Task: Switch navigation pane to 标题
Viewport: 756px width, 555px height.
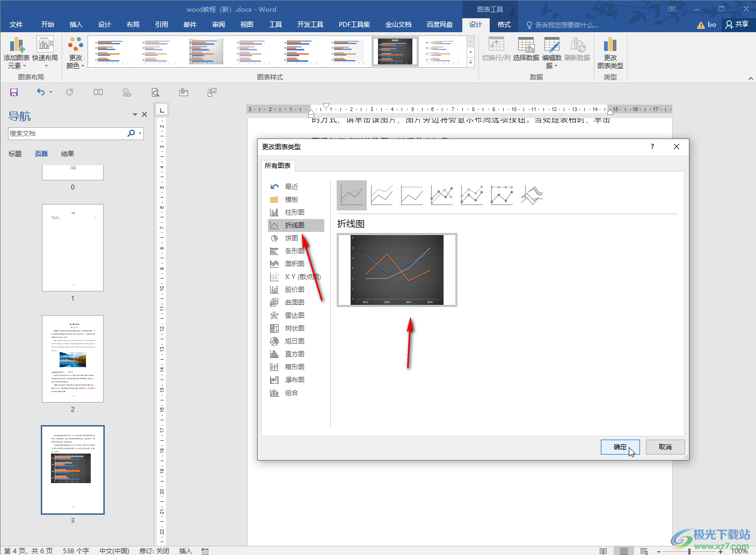Action: point(15,154)
